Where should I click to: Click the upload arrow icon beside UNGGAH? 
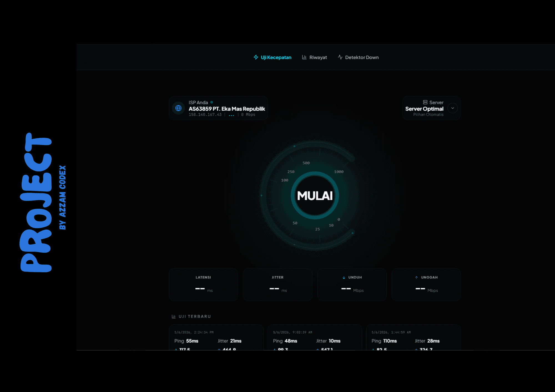417,278
